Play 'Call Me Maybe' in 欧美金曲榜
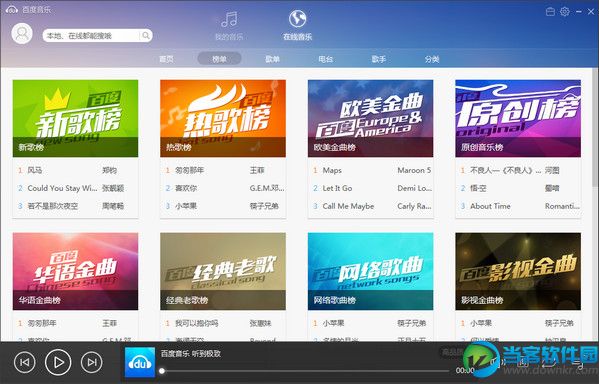 click(348, 206)
